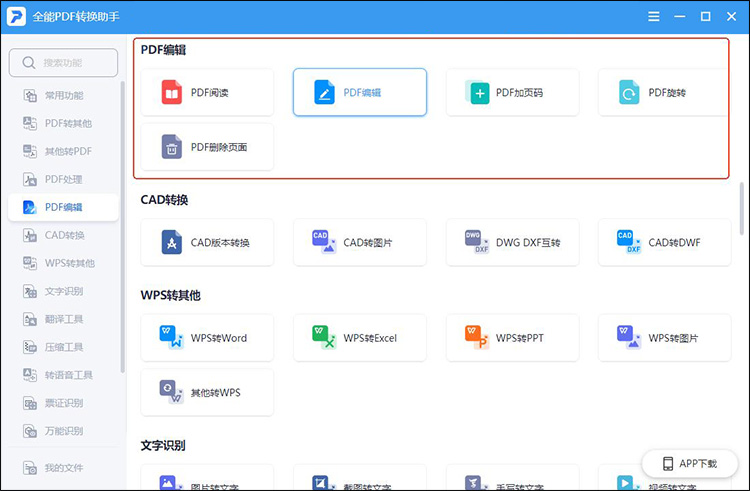Screen dimensions: 750x491
Task: Select the WPS转图片 converter
Action: click(665, 338)
